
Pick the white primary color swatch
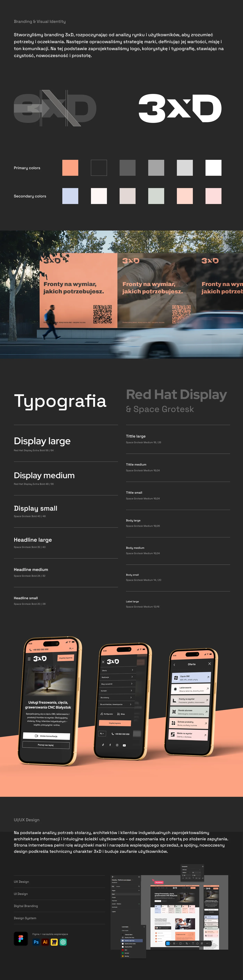point(213,168)
